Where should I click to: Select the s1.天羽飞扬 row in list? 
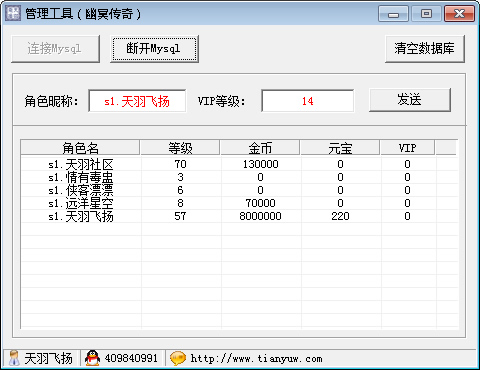coord(239,216)
